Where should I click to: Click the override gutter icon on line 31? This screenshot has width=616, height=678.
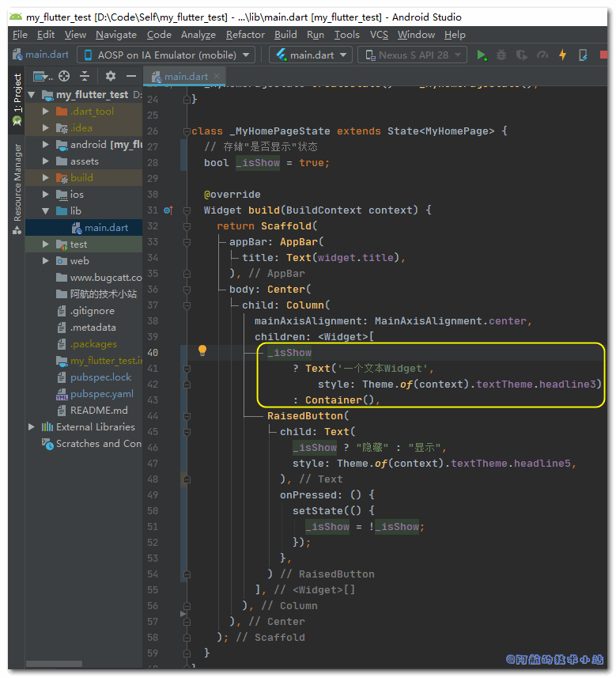click(x=168, y=210)
